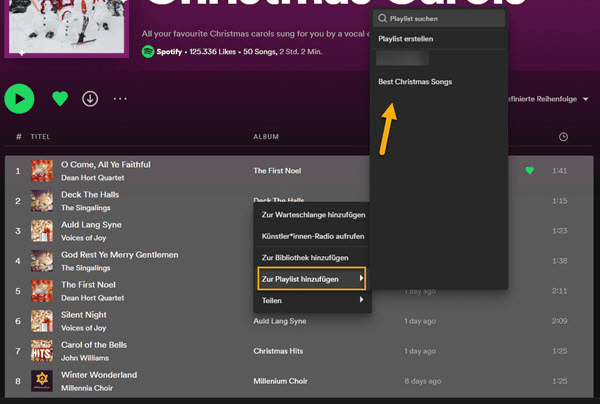Screen dimensions: 600x404
Task: Select Carol of the Bells song title
Action: pos(94,345)
